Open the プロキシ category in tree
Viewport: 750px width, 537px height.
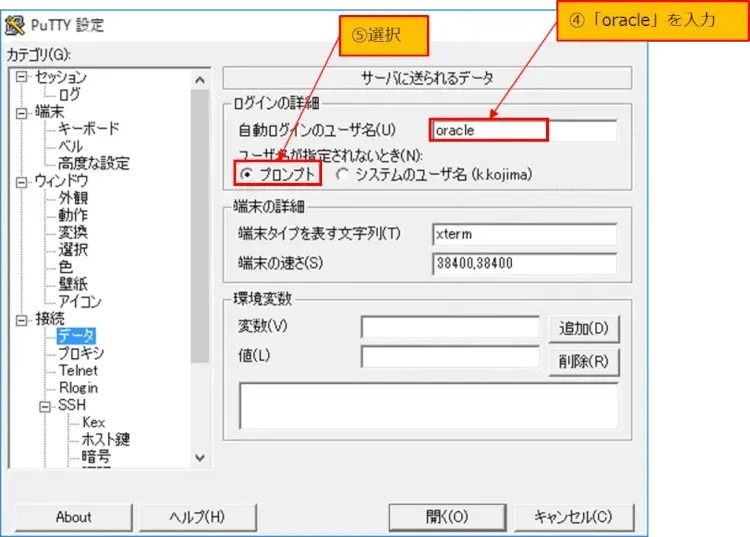pos(80,353)
